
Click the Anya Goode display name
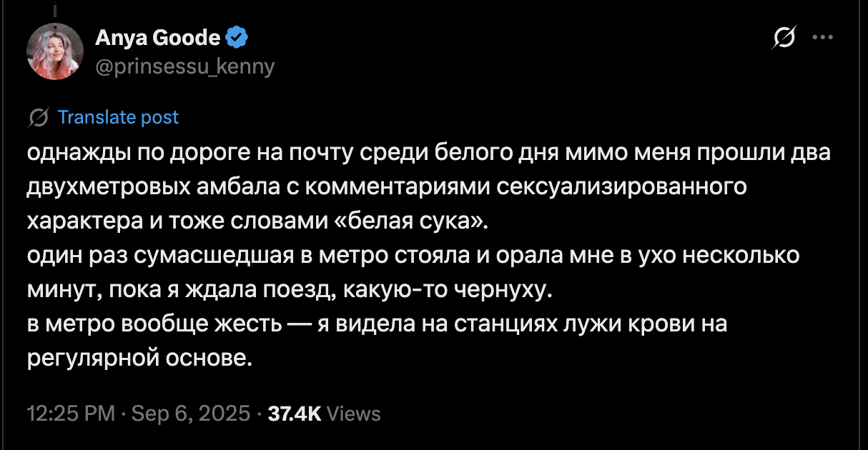pyautogui.click(x=158, y=37)
